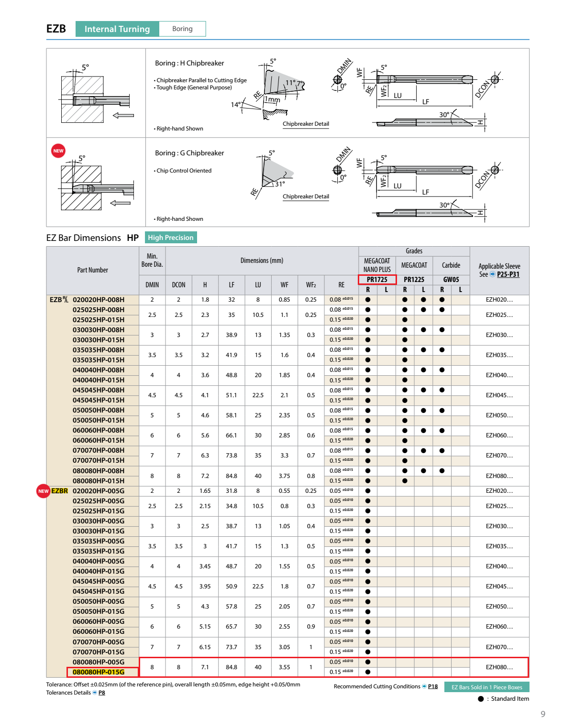Click the Part Number column header
563x728 pixels.
(93, 270)
